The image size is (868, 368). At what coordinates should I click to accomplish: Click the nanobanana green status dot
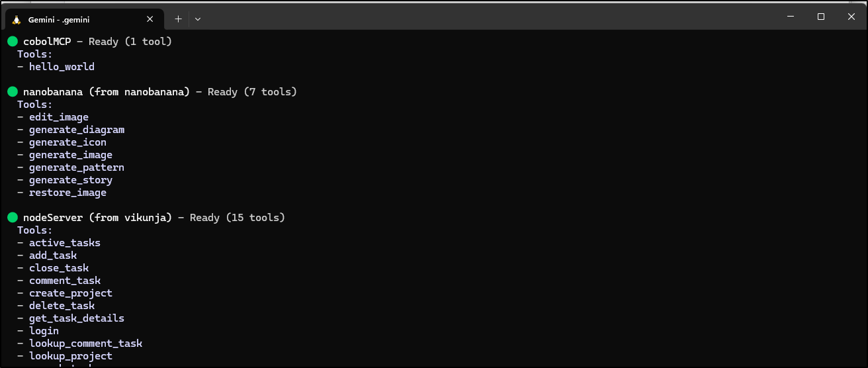click(13, 92)
